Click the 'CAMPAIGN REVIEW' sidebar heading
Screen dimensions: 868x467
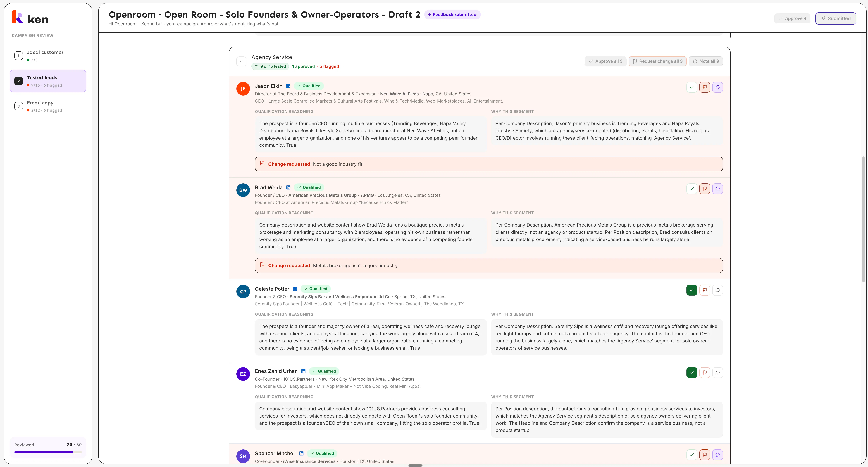click(x=32, y=35)
